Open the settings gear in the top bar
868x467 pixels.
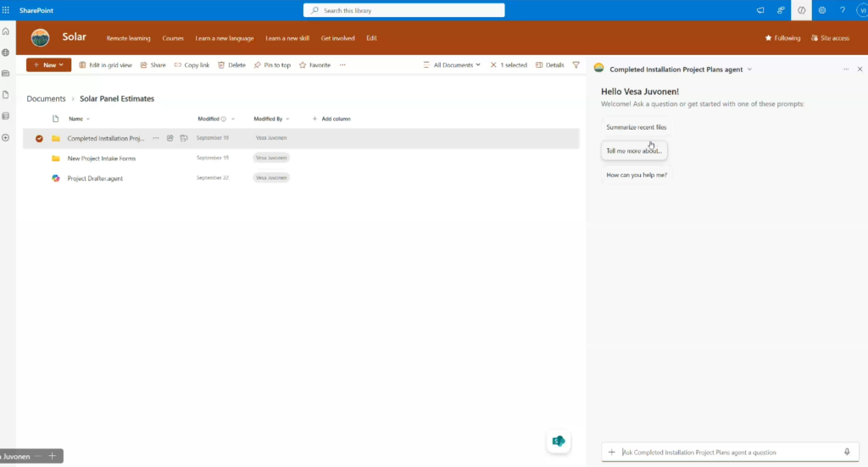[821, 10]
